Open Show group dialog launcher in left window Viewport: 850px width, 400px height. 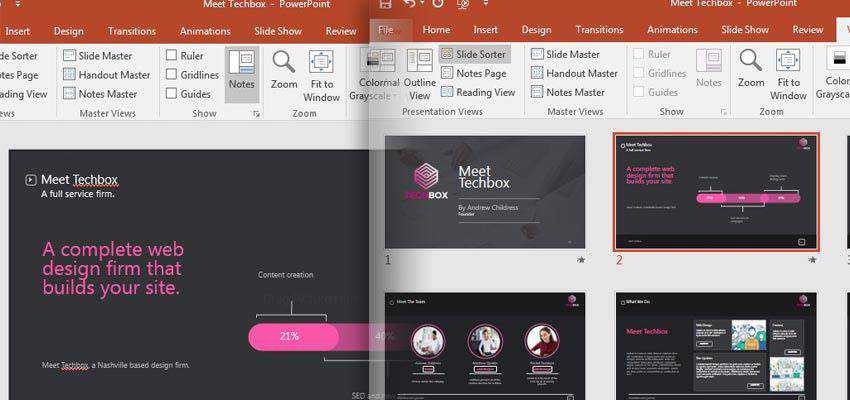tap(257, 114)
